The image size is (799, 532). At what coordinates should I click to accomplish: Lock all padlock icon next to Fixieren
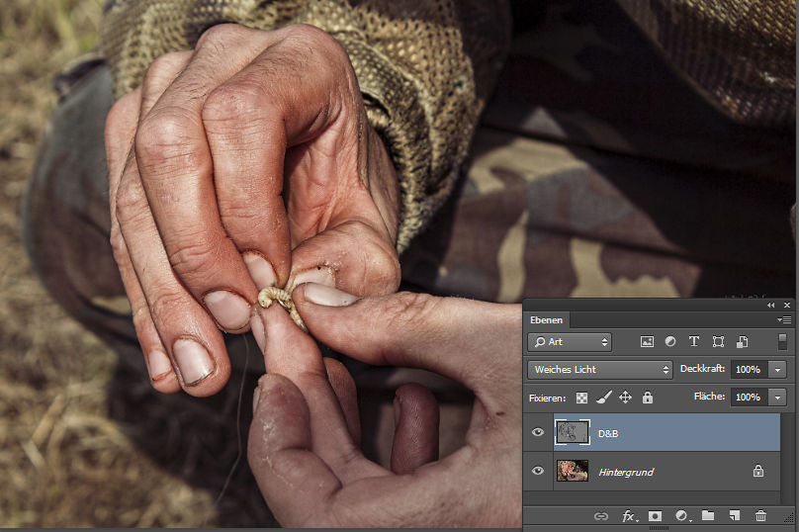tap(647, 398)
